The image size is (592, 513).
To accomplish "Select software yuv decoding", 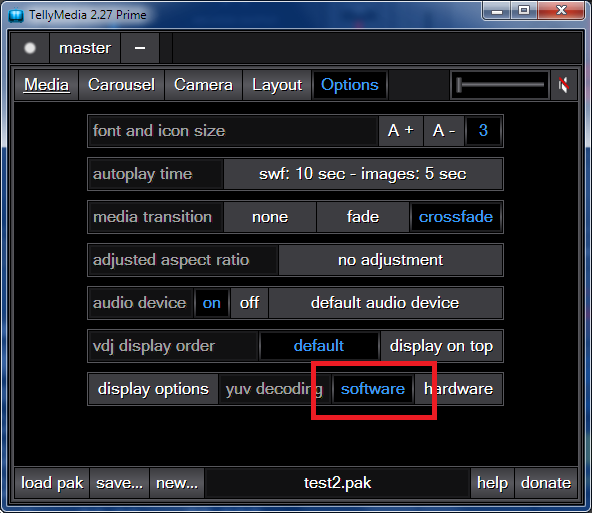I will (373, 389).
